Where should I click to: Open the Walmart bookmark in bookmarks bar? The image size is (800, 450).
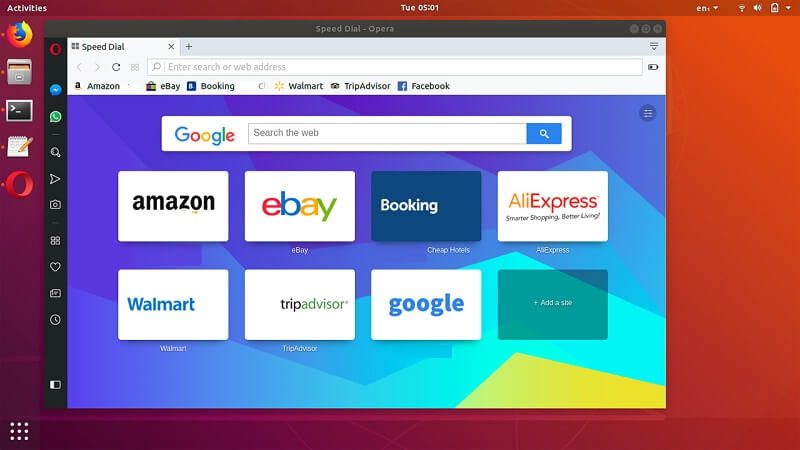299,86
